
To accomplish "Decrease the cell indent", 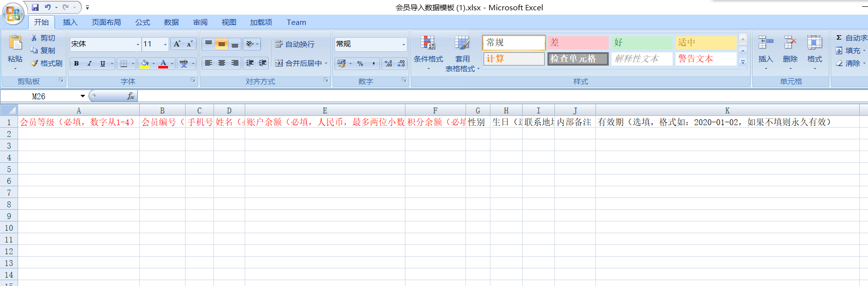I will click(x=250, y=63).
